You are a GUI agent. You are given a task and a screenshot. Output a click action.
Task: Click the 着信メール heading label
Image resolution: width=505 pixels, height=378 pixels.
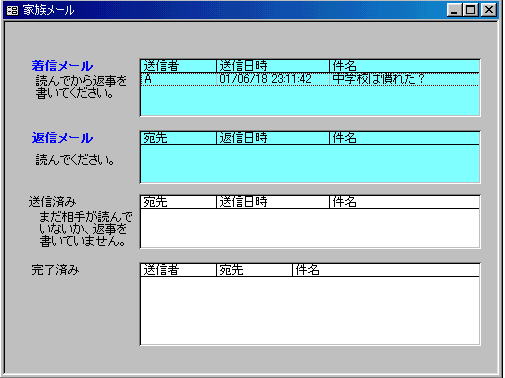[62, 66]
